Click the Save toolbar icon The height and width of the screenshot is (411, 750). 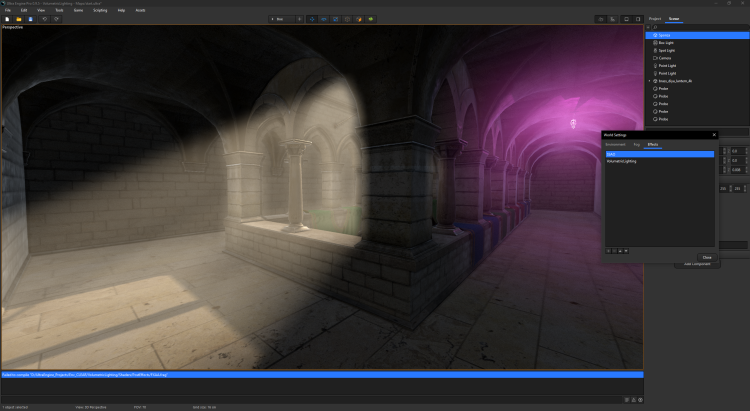31,19
